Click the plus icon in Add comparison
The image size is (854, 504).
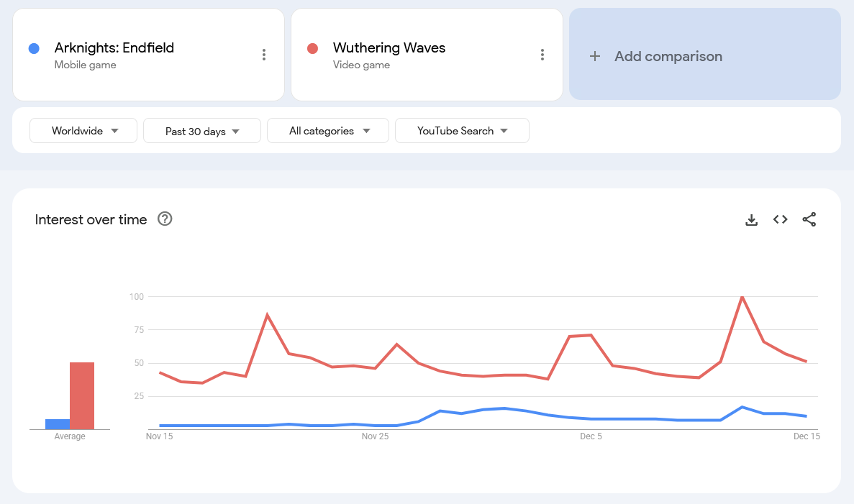pyautogui.click(x=595, y=56)
